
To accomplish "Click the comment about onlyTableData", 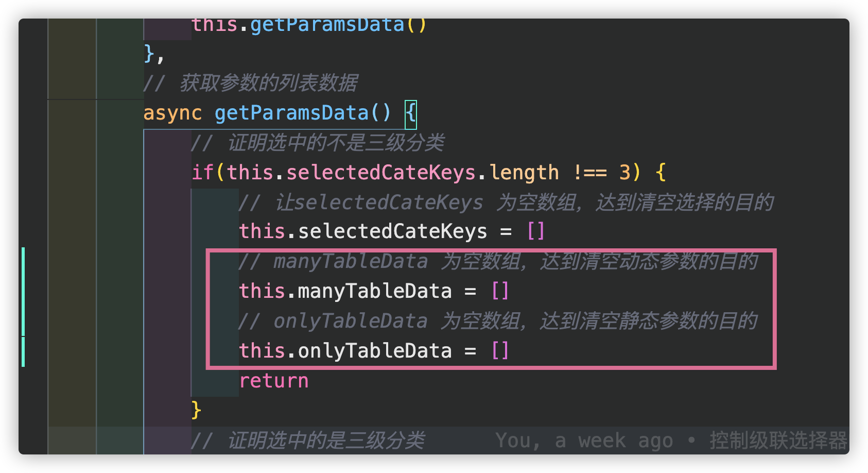I will point(497,321).
